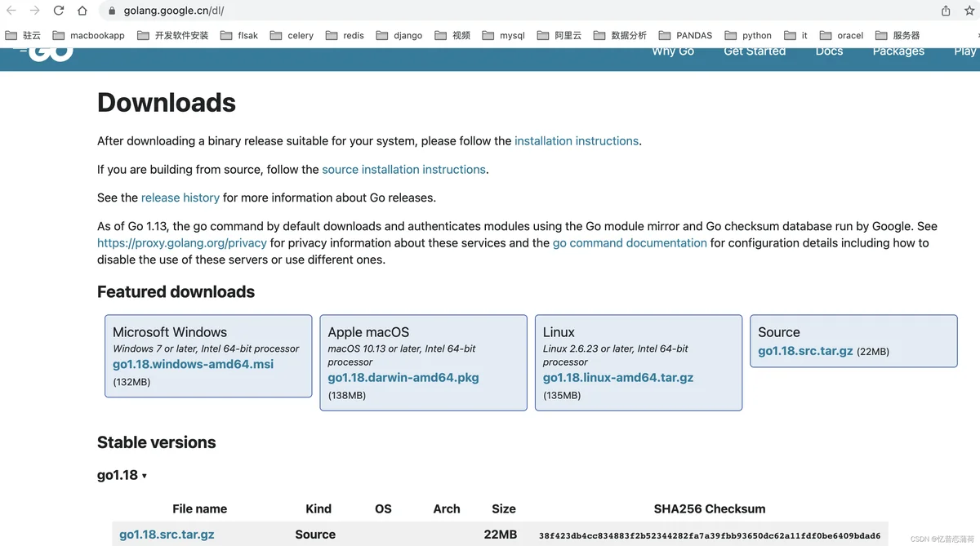Reload the page with the refresh icon

[58, 11]
